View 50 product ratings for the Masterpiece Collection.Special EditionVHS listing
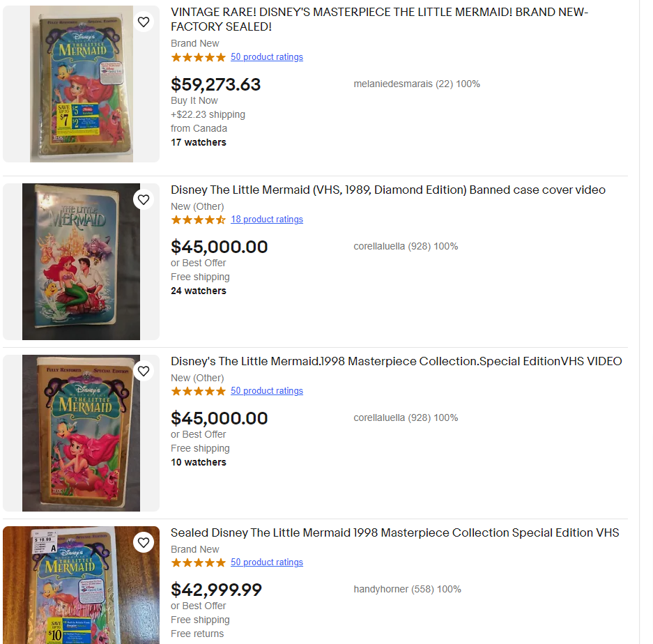This screenshot has width=653, height=644. point(267,391)
